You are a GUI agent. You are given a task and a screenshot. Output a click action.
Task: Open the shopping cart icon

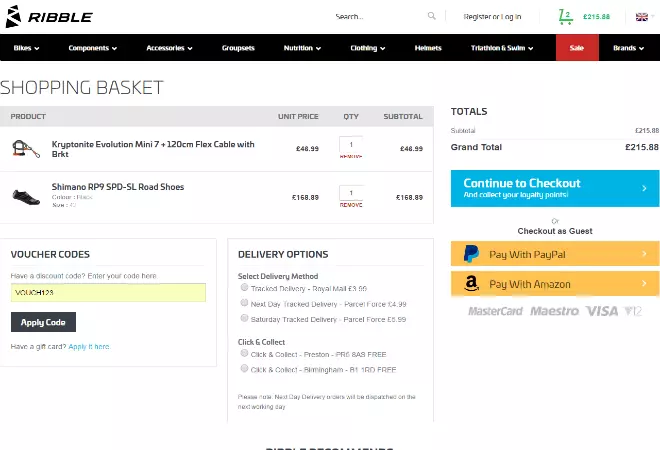coord(565,16)
